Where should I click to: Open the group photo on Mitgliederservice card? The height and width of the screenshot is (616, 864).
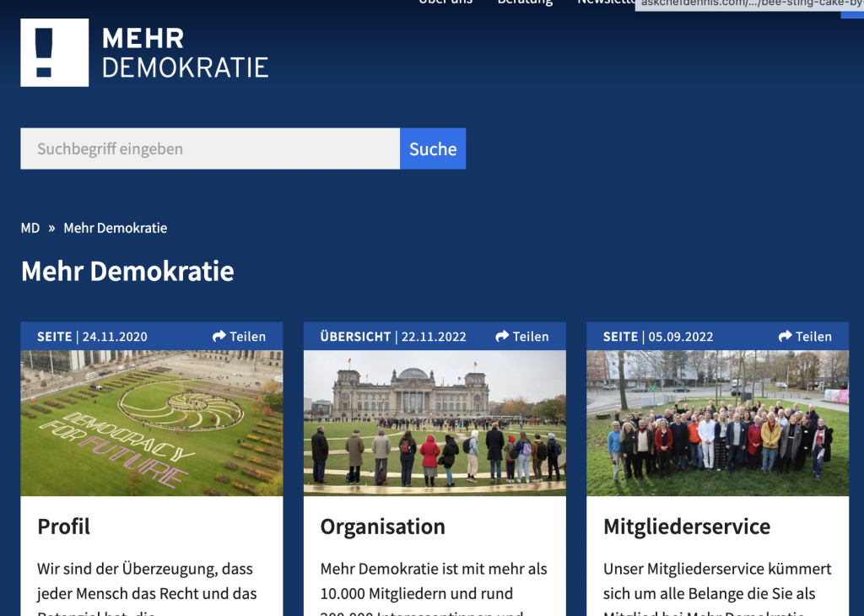(717, 423)
